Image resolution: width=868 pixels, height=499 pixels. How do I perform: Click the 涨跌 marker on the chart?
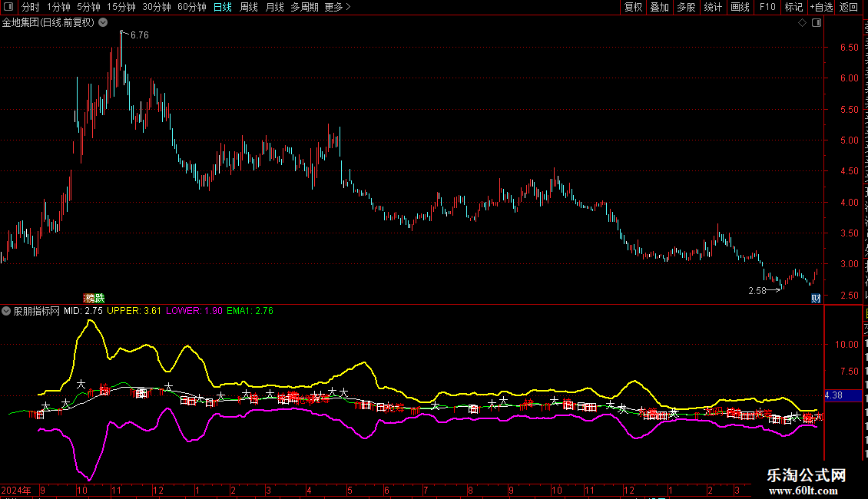(x=94, y=298)
